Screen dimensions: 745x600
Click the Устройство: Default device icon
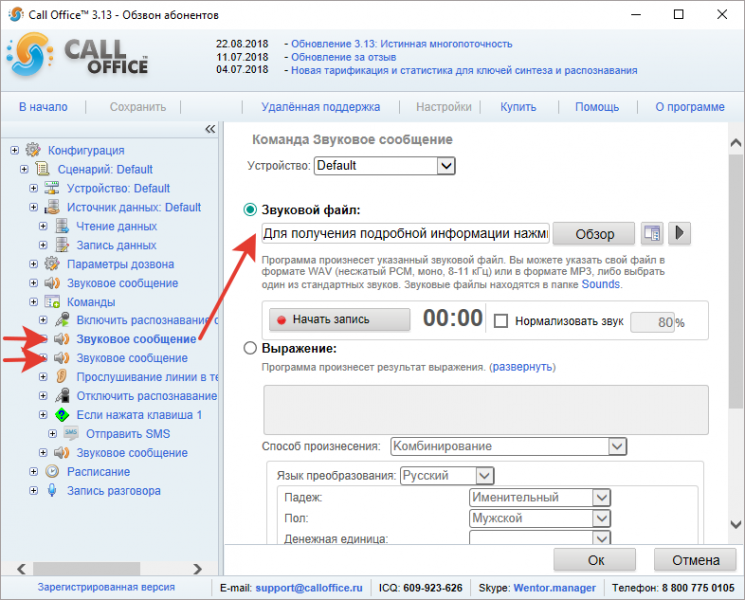pyautogui.click(x=52, y=188)
